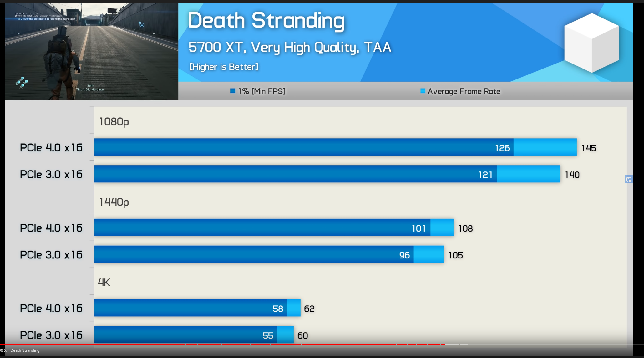Click the 1% Min FPS legend color square

pyautogui.click(x=233, y=91)
